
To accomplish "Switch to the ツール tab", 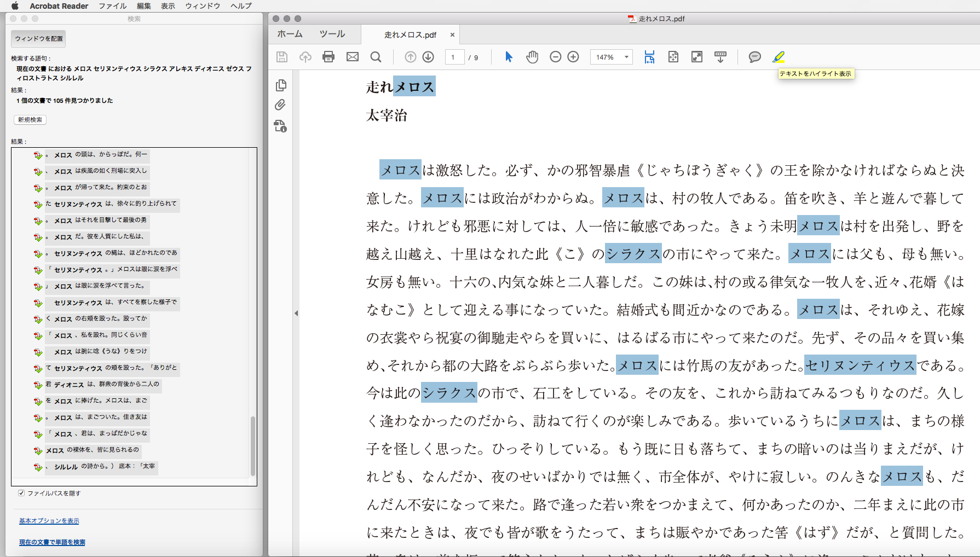I will (x=332, y=34).
